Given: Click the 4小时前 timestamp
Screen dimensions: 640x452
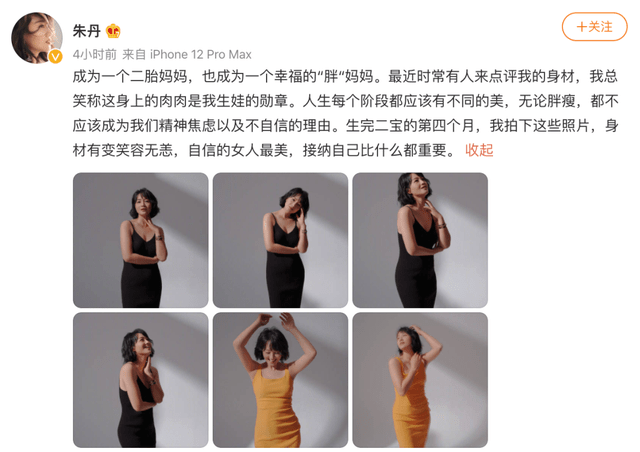Looking at the screenshot, I should pos(95,54).
